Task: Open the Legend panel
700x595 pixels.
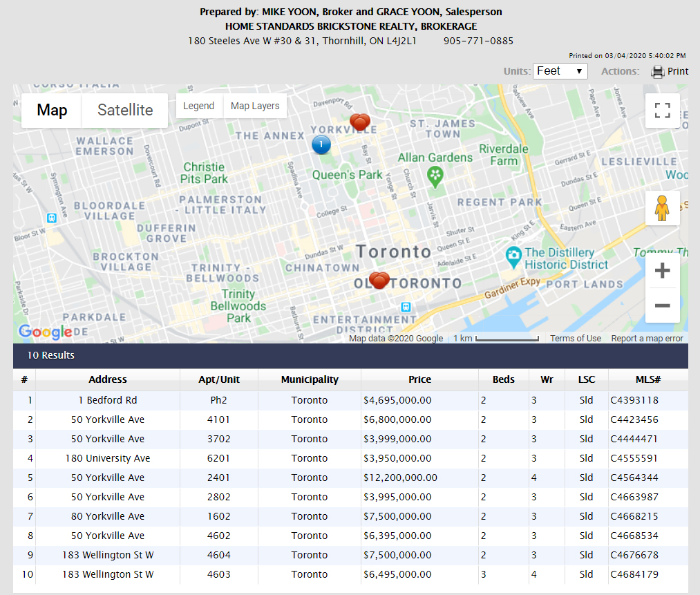Action: [198, 106]
